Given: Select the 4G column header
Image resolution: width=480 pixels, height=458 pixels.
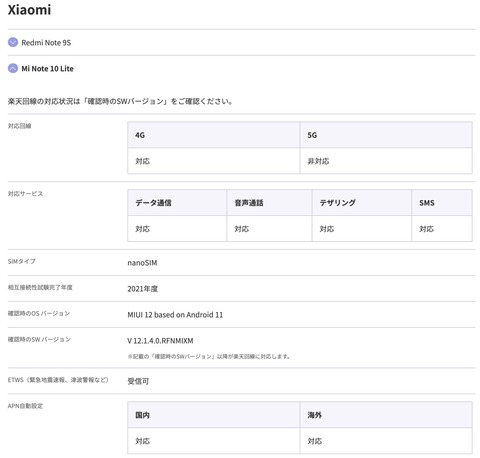Looking at the screenshot, I should (213, 135).
